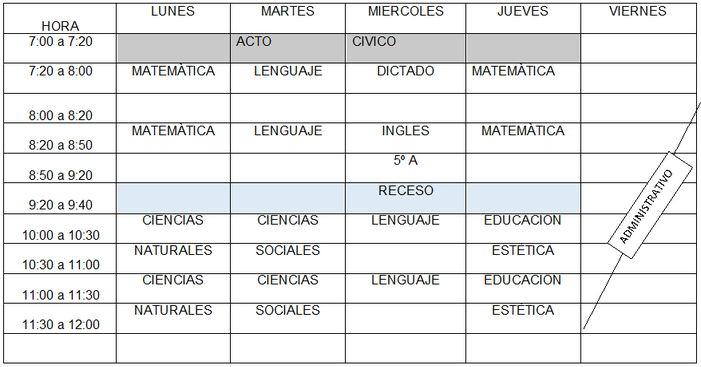Select the 7:00 a 7:20 time cell

[x=60, y=48]
